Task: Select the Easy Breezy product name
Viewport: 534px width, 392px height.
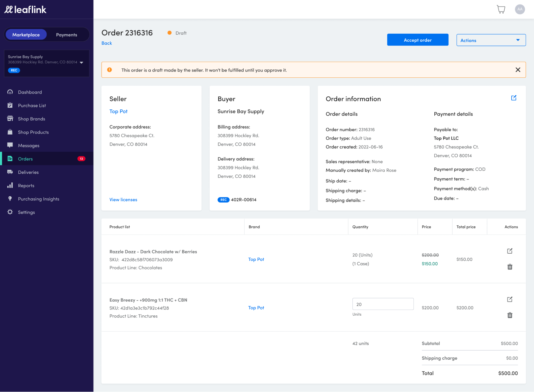Action: [x=148, y=300]
